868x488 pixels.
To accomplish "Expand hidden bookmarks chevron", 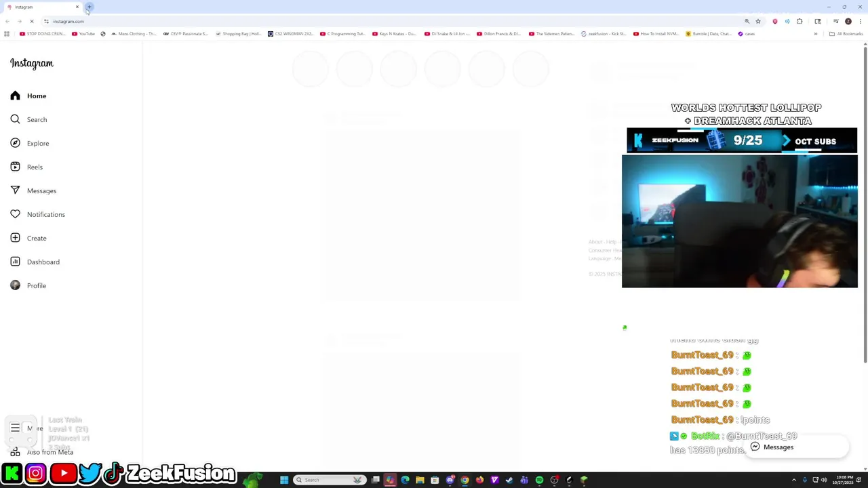I will (816, 34).
